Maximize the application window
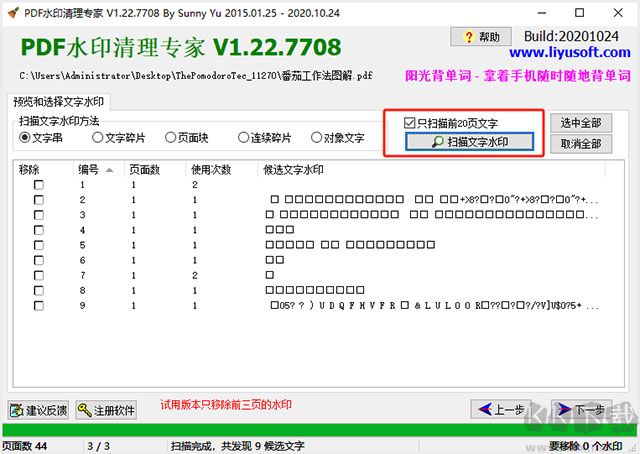640x454 pixels. pyautogui.click(x=580, y=13)
